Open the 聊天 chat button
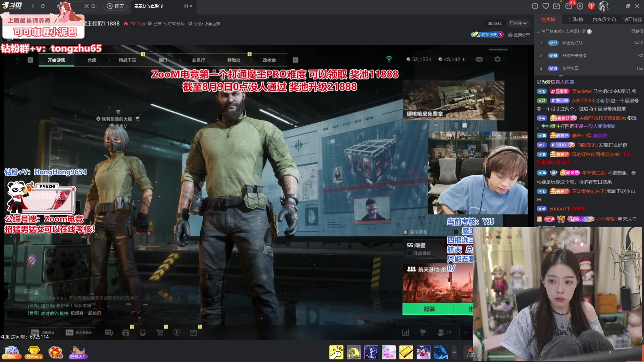 [115, 6]
